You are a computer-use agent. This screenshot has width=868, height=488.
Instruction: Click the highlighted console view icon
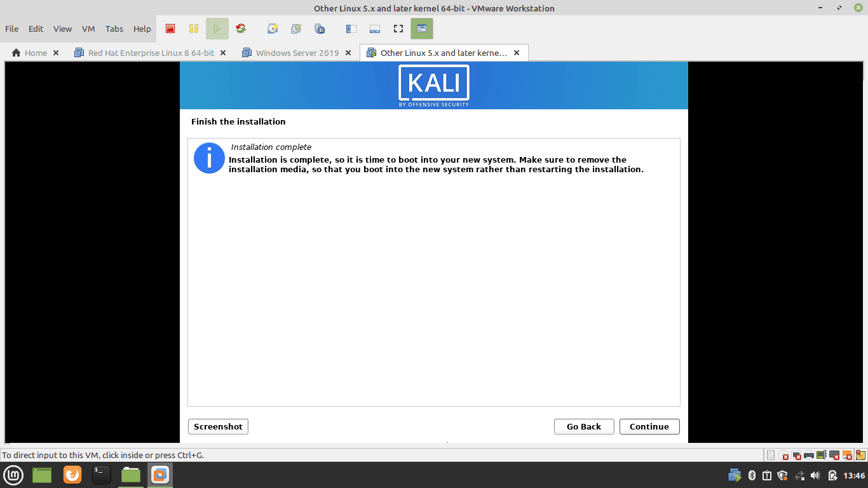tap(422, 29)
